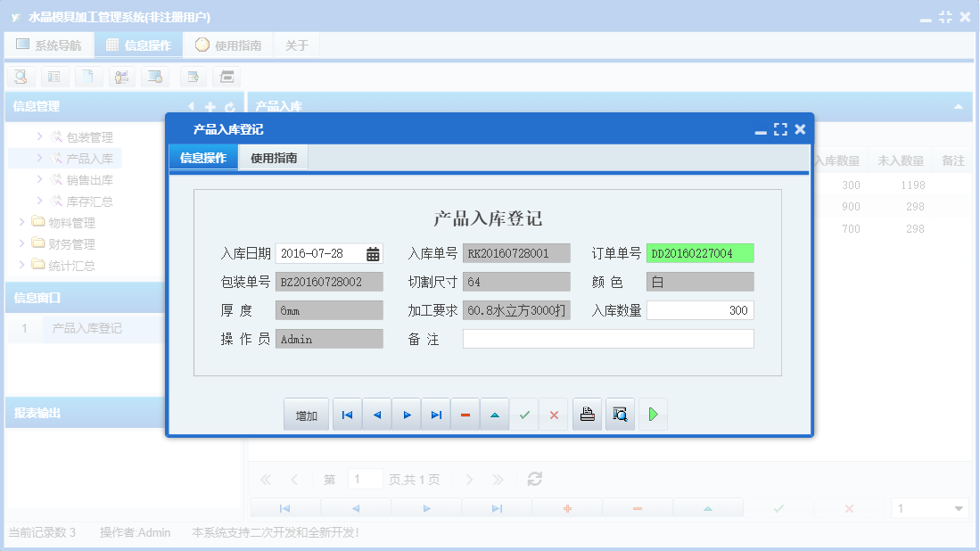Click the refresh icon in the pagination bar
This screenshot has height=551, width=980.
pos(533,479)
